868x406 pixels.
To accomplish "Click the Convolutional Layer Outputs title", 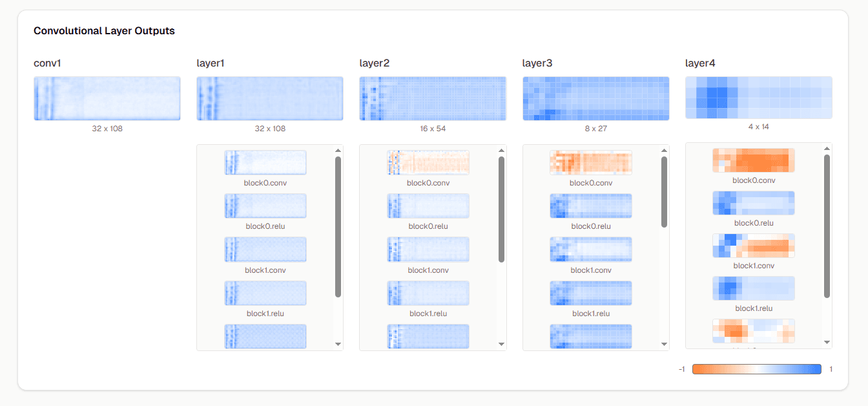I will (104, 30).
